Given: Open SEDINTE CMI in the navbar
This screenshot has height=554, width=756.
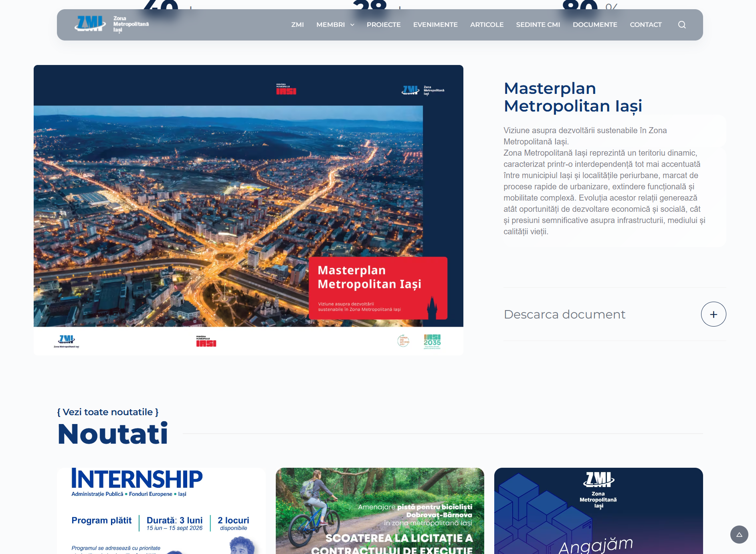Looking at the screenshot, I should (538, 25).
